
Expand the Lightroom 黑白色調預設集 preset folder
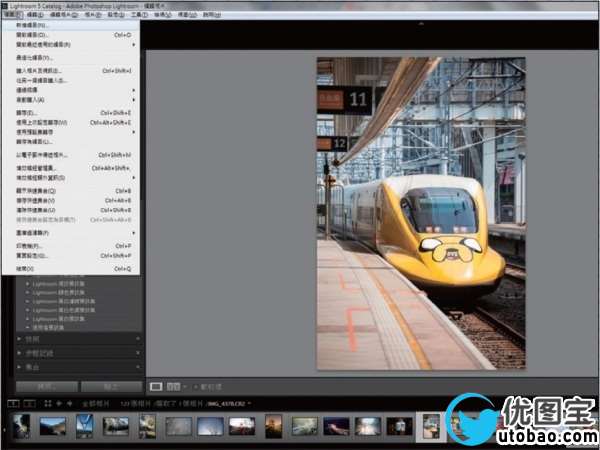click(28, 310)
